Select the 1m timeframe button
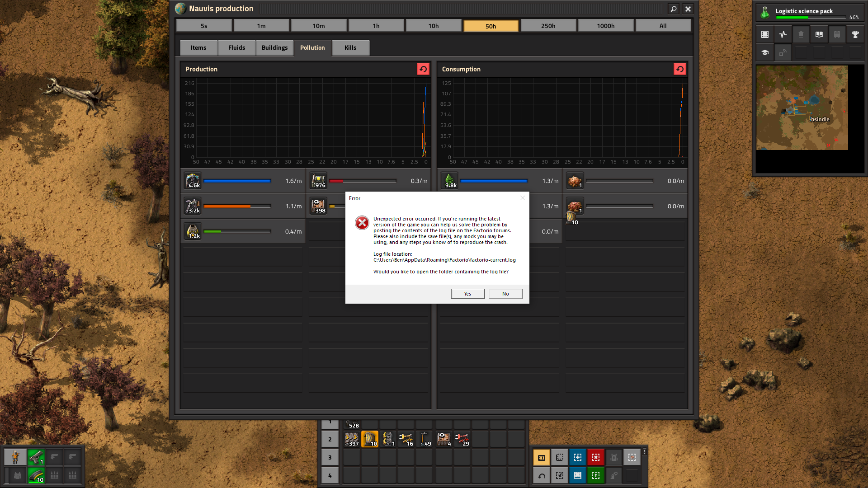 [261, 26]
